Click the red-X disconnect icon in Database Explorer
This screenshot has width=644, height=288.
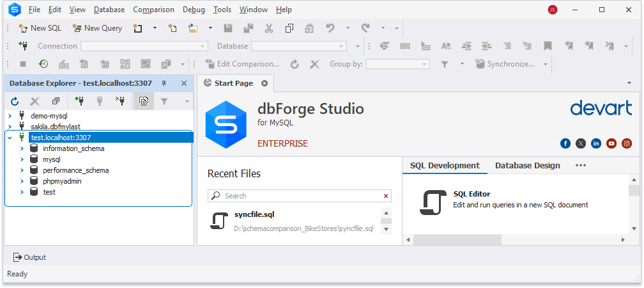pyautogui.click(x=120, y=101)
